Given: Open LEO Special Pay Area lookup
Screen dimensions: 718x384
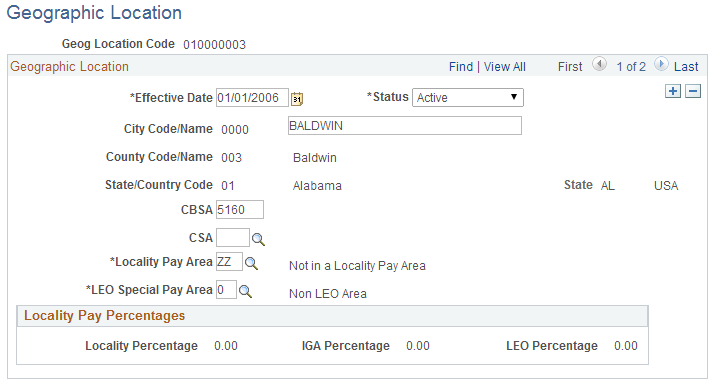Looking at the screenshot, I should 245,292.
